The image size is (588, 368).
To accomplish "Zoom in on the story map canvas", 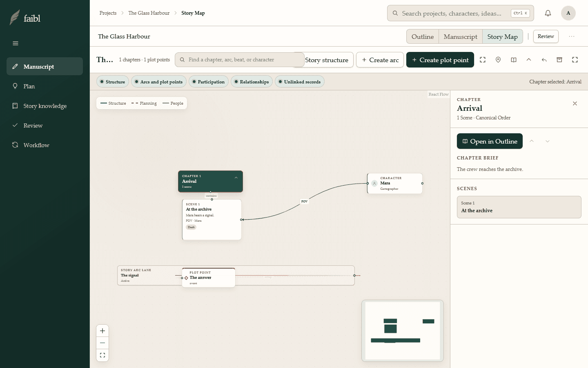I will click(102, 331).
